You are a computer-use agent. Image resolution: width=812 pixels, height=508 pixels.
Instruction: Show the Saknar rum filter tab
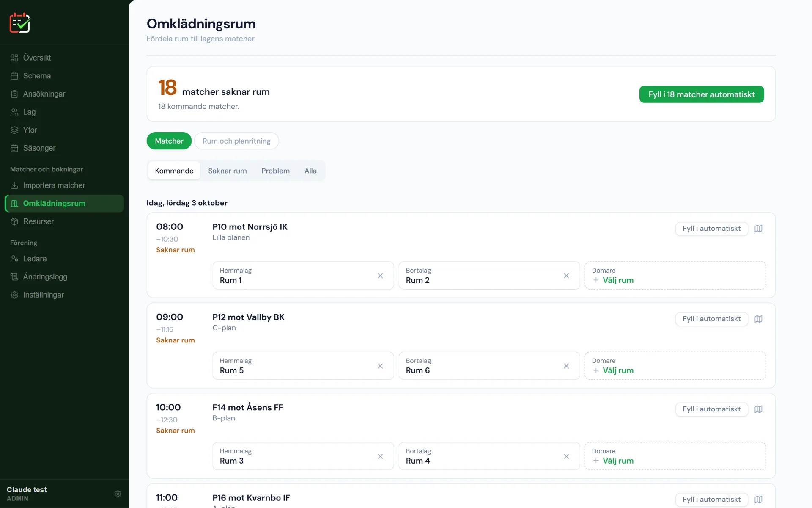(x=228, y=171)
